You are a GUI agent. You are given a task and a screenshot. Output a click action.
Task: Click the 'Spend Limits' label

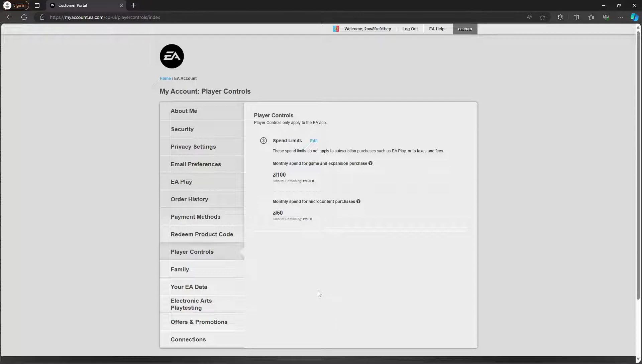pos(287,141)
